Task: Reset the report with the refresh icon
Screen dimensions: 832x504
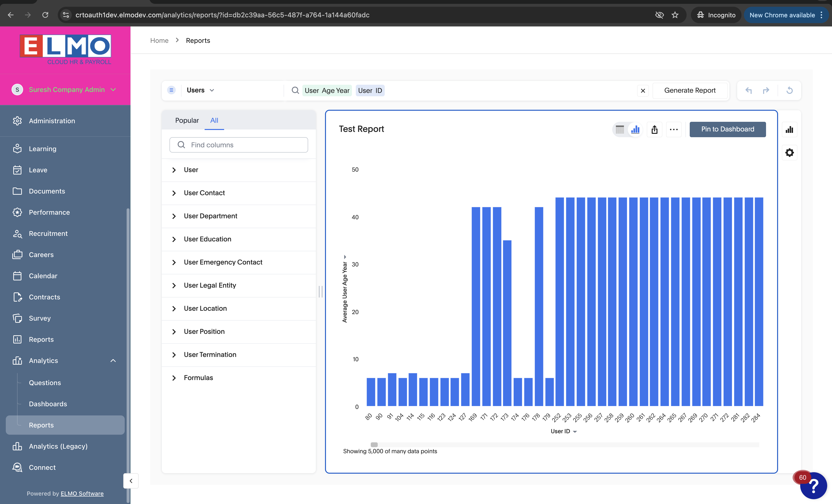Action: (x=789, y=90)
